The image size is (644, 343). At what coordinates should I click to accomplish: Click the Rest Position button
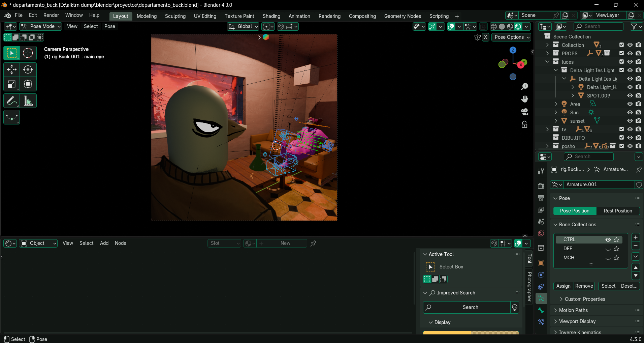click(618, 211)
